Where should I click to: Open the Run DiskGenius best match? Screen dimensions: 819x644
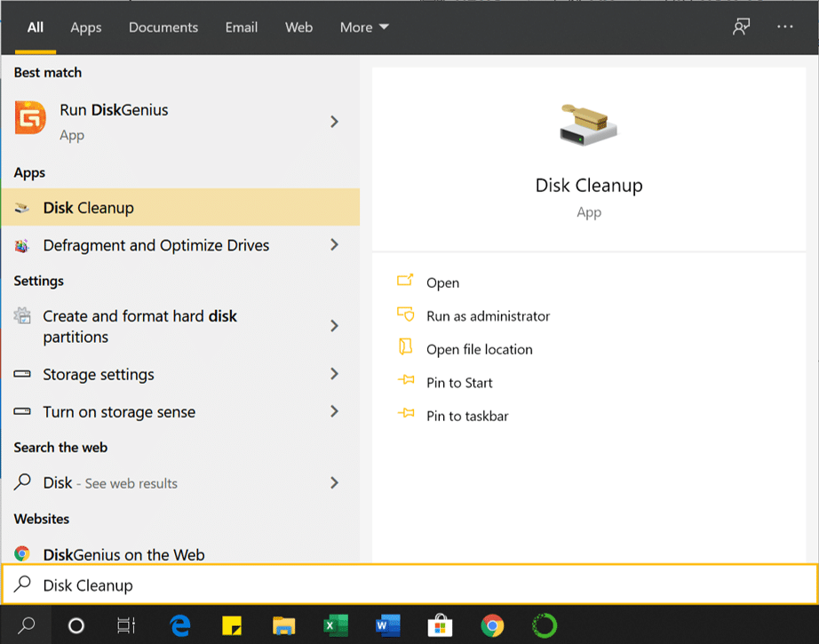click(x=180, y=122)
